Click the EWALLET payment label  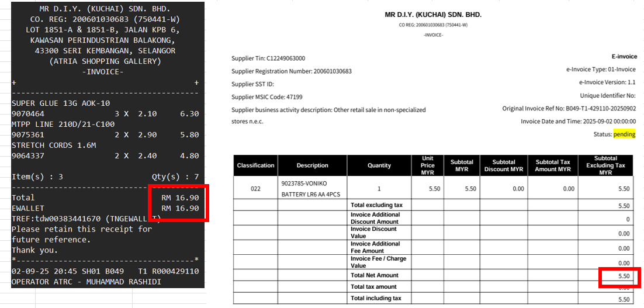click(x=28, y=208)
